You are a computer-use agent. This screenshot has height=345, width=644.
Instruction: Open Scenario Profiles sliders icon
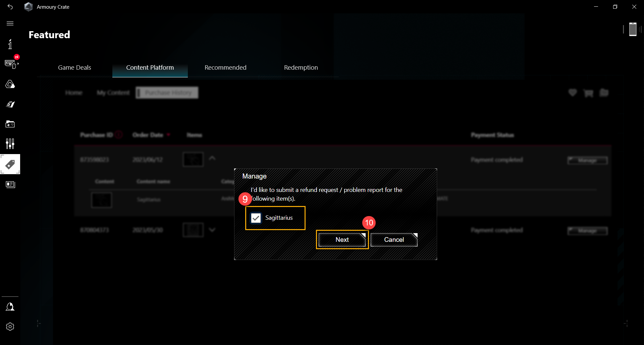point(10,144)
